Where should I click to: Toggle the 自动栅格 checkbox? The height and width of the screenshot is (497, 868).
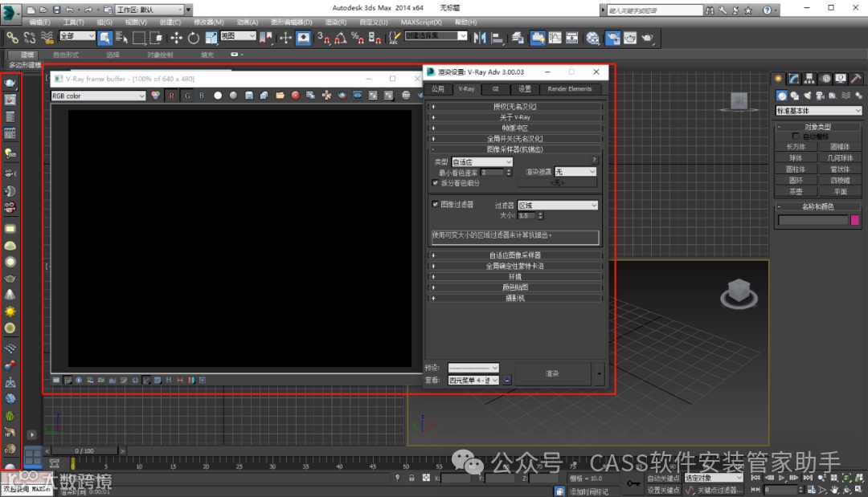click(x=796, y=136)
